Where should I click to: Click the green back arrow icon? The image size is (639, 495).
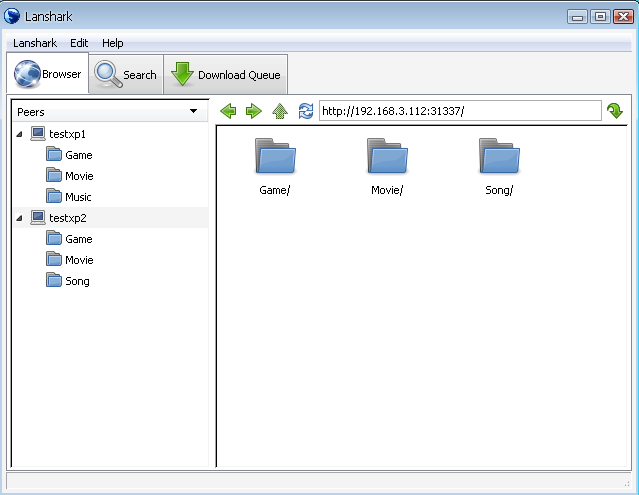tap(228, 111)
